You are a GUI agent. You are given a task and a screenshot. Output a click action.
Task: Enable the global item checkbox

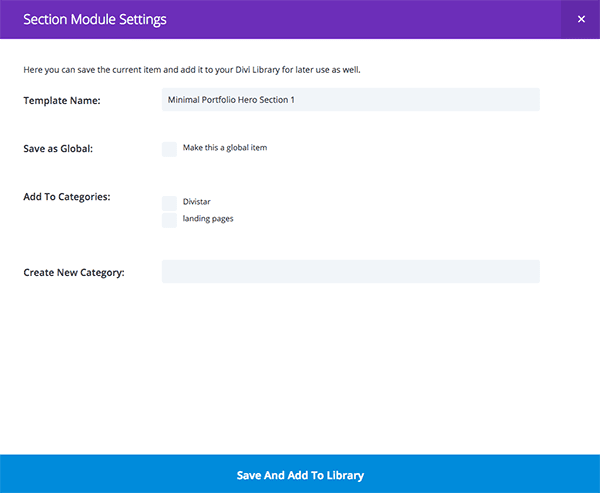[x=169, y=149]
